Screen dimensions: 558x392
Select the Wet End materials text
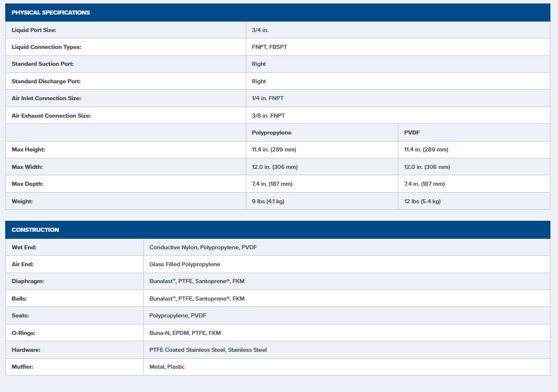(x=203, y=248)
